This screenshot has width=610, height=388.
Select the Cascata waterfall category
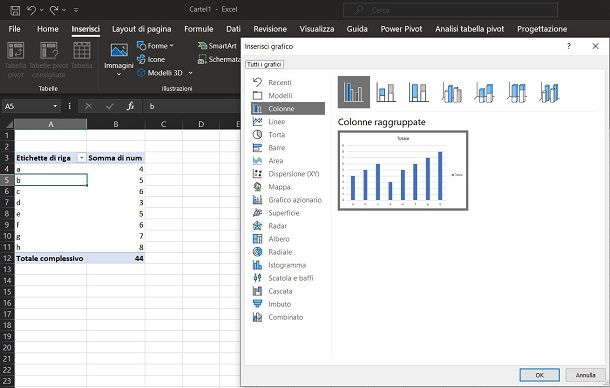tap(288, 291)
